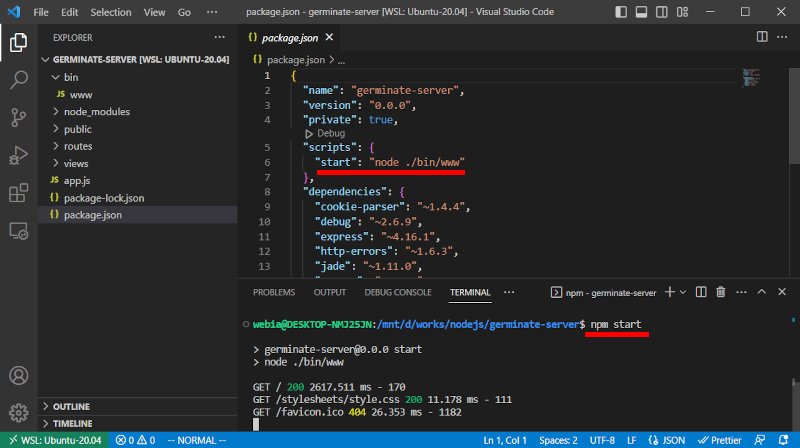This screenshot has height=448, width=800.
Task: Split the terminal pane
Action: (701, 292)
